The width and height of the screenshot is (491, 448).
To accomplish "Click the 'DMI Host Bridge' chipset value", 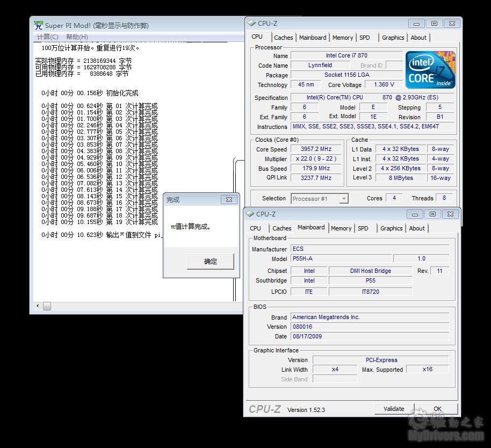I will tap(371, 271).
